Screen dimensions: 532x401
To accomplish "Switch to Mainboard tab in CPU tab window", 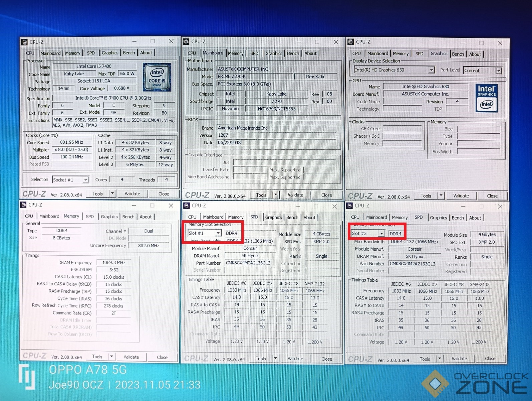I will (50, 53).
